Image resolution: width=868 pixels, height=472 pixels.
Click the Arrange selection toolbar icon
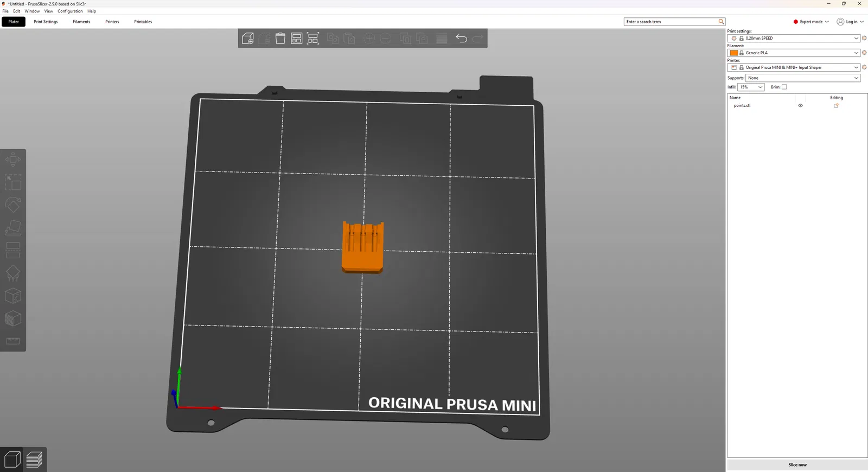[313, 39]
